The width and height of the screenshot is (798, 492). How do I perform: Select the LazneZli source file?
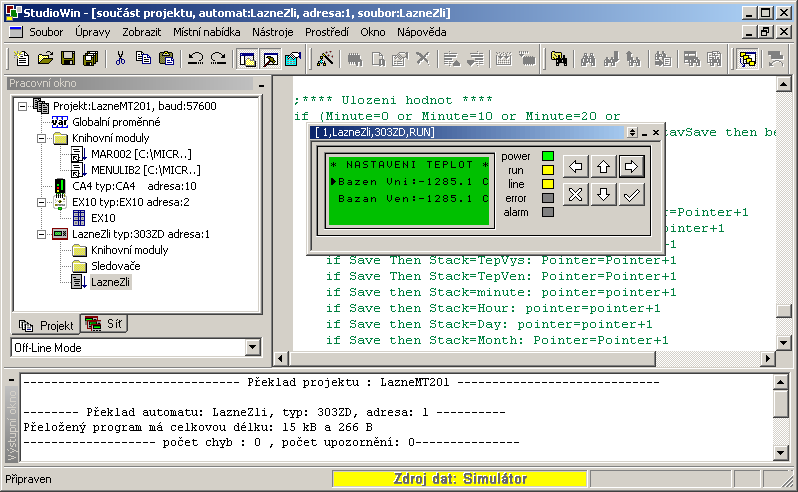click(x=110, y=282)
